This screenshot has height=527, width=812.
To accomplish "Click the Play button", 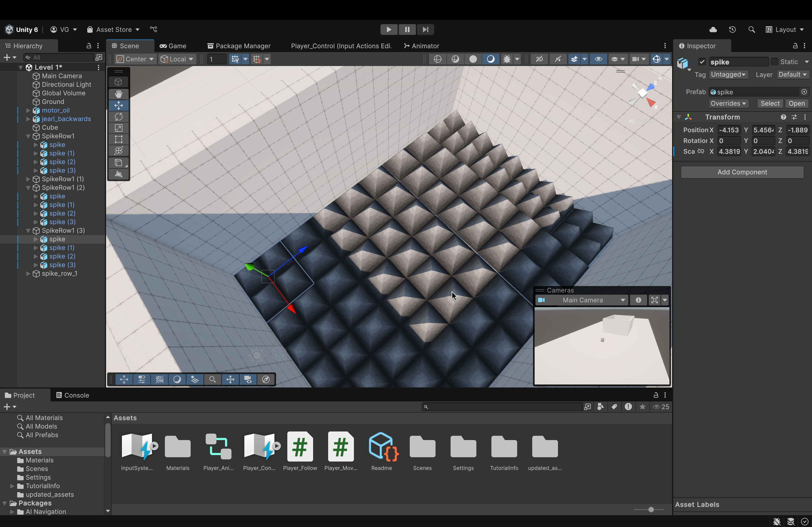I will (389, 30).
